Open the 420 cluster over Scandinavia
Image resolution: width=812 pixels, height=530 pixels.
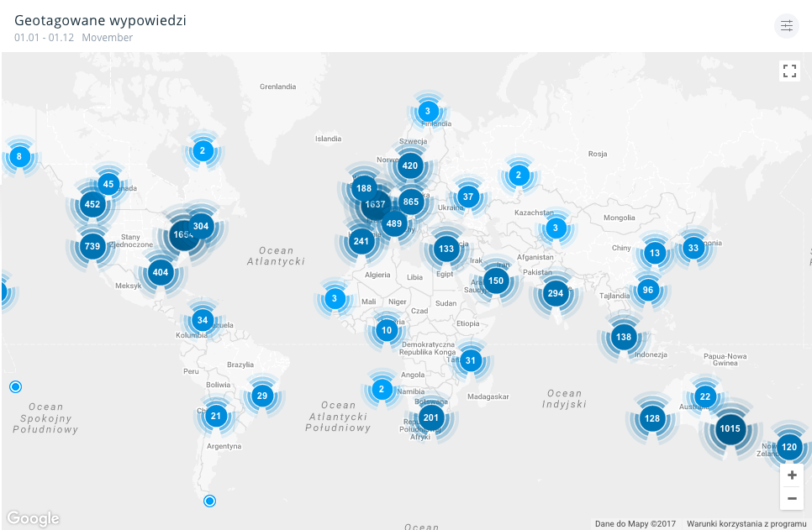click(x=410, y=165)
